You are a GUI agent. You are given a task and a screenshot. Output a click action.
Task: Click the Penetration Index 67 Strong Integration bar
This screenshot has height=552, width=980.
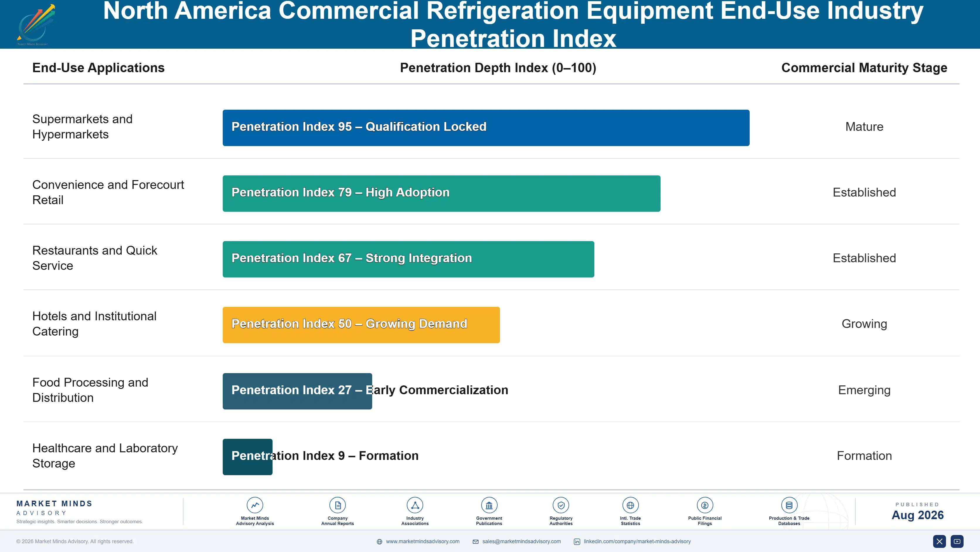408,259
